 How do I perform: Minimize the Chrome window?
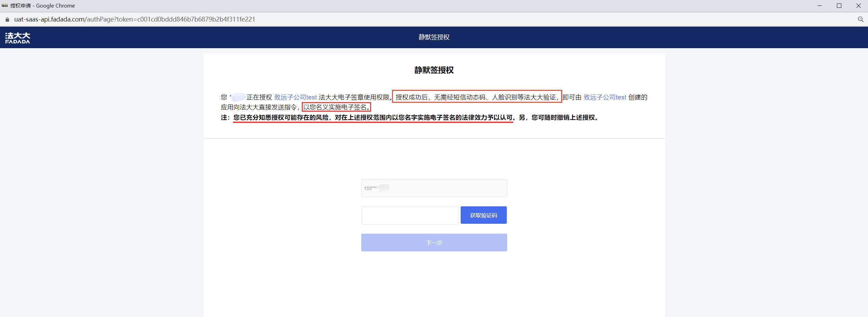pos(819,5)
